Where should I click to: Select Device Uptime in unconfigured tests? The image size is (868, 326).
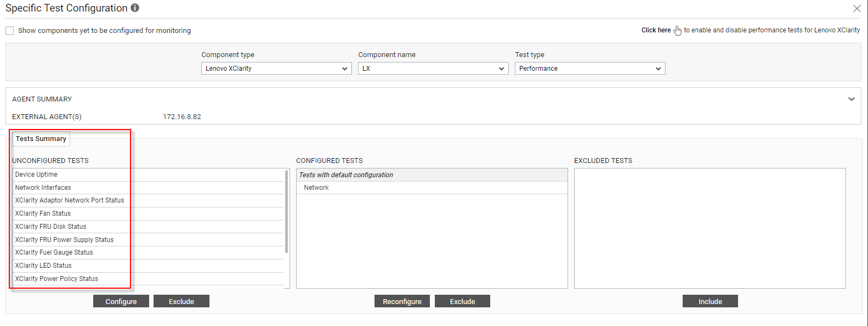pos(148,175)
